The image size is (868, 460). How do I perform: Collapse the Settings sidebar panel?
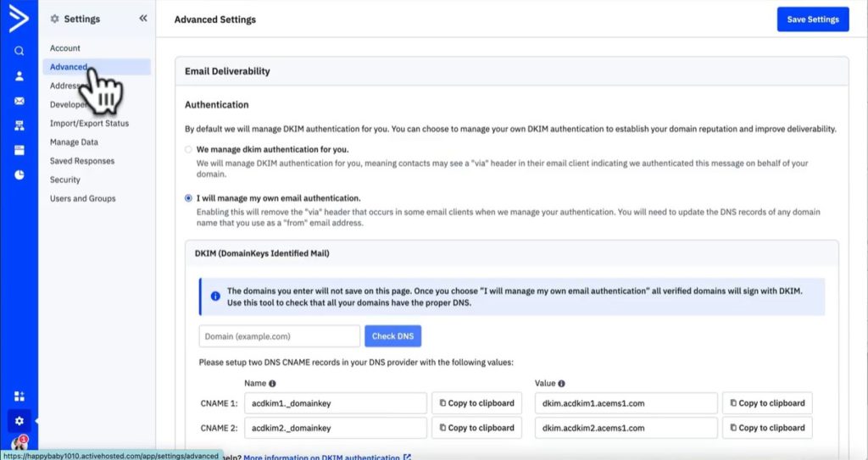[142, 18]
